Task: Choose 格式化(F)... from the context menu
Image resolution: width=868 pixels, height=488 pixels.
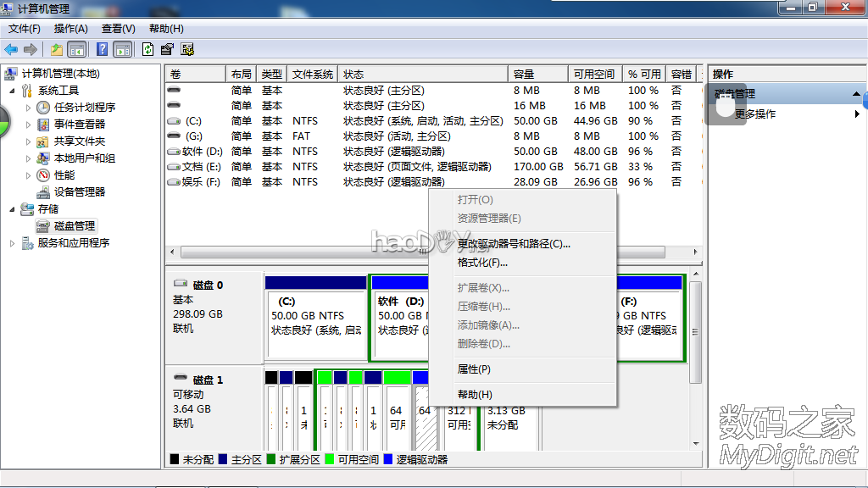Action: click(482, 263)
